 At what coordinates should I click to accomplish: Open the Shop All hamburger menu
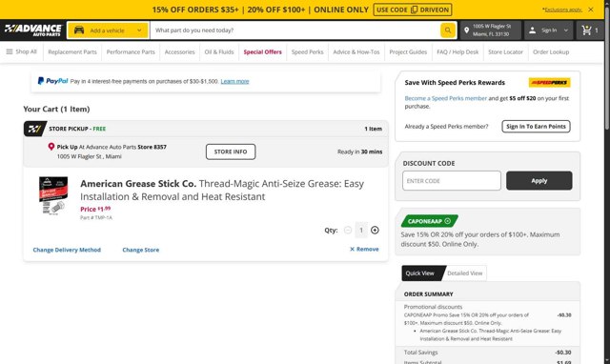click(21, 51)
